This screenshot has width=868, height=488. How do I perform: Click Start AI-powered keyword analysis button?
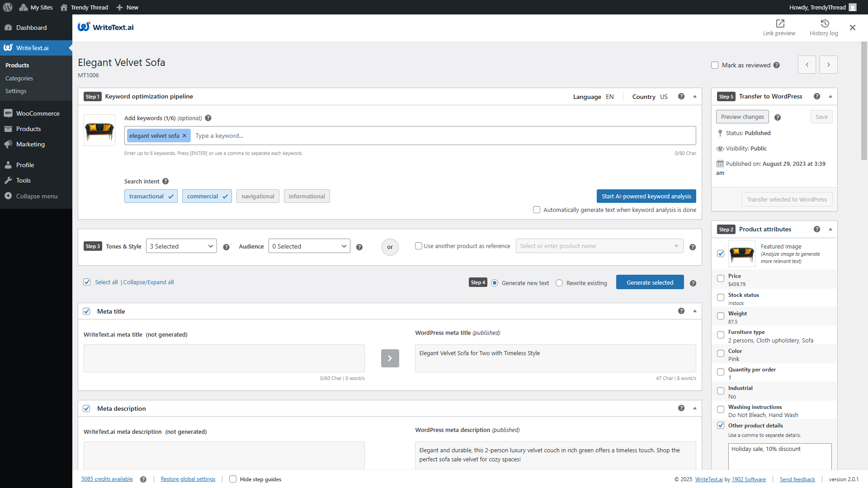646,196
